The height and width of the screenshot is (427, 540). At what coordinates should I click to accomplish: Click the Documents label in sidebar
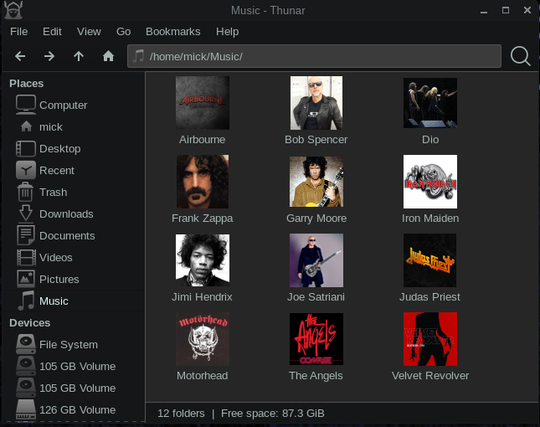tap(67, 236)
